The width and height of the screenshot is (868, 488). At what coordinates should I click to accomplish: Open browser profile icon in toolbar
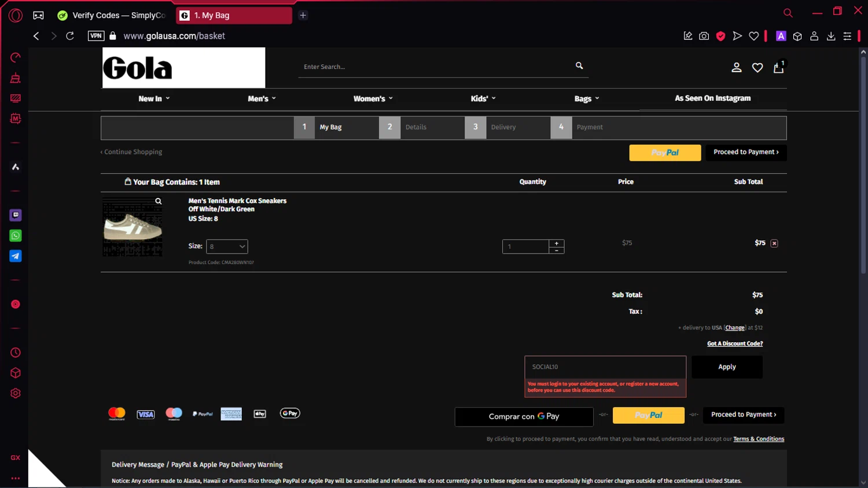click(814, 36)
